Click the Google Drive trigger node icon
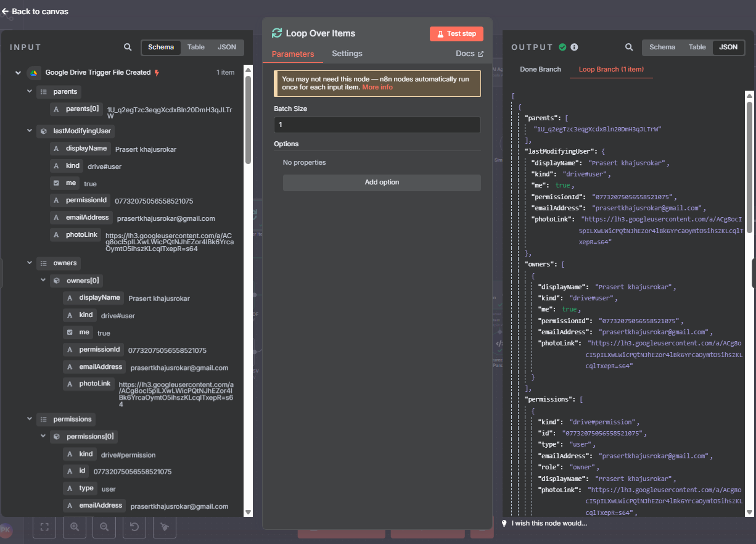Viewport: 756px width, 544px height. tap(33, 72)
